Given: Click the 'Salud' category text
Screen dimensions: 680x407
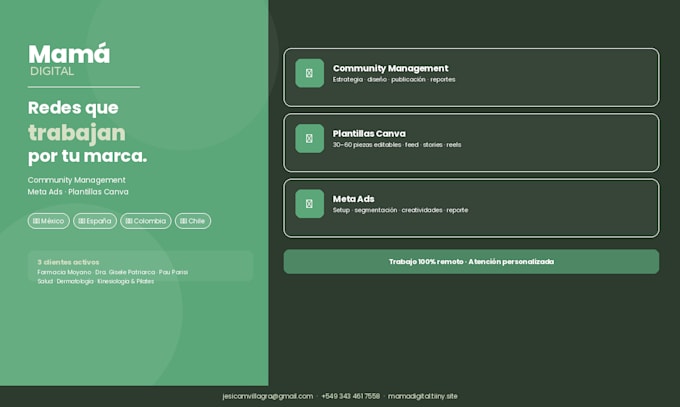Looking at the screenshot, I should [x=45, y=281].
